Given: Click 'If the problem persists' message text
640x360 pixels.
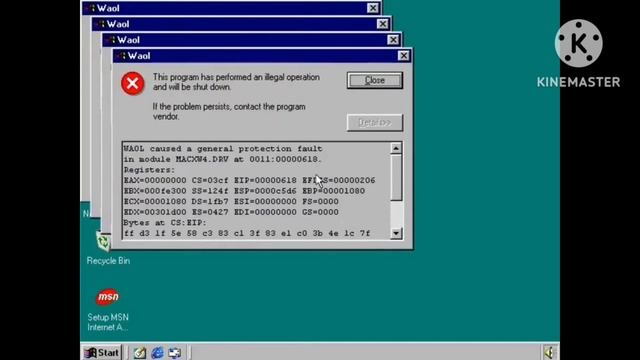Looking at the screenshot, I should click(229, 111).
